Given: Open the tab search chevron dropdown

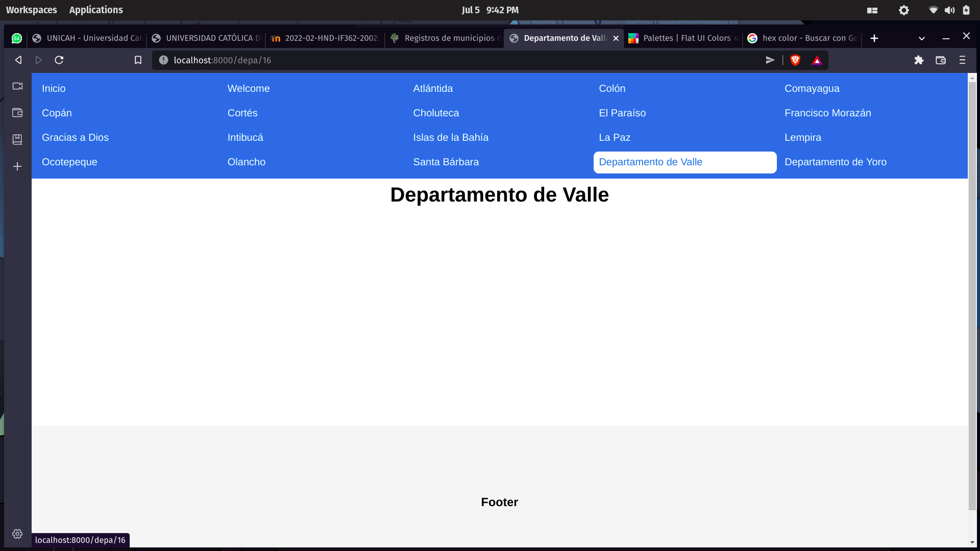Looking at the screenshot, I should [922, 38].
